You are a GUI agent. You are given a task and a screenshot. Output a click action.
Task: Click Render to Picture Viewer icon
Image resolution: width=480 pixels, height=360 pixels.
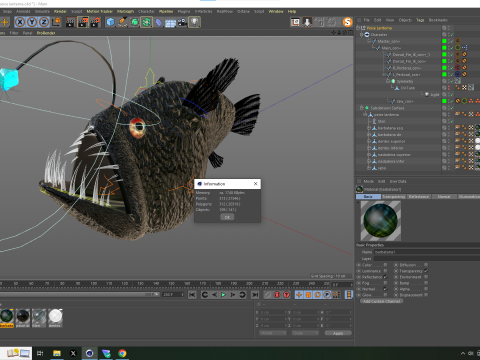coord(83,22)
